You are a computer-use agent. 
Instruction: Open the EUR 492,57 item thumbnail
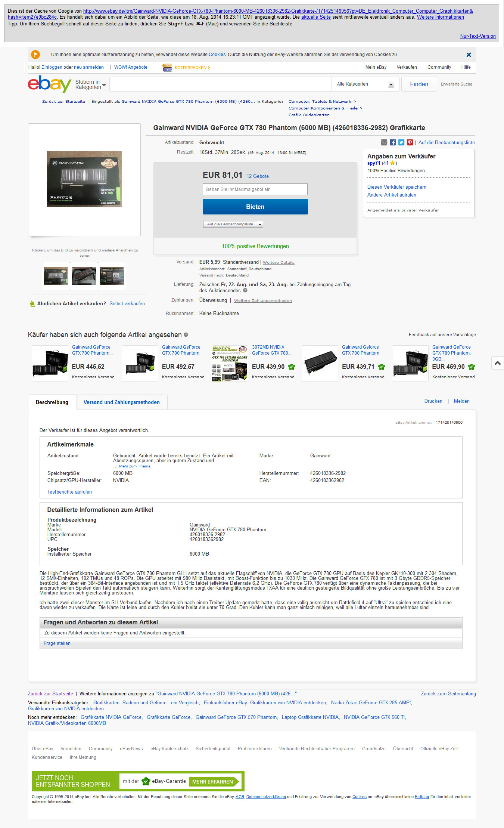(140, 364)
